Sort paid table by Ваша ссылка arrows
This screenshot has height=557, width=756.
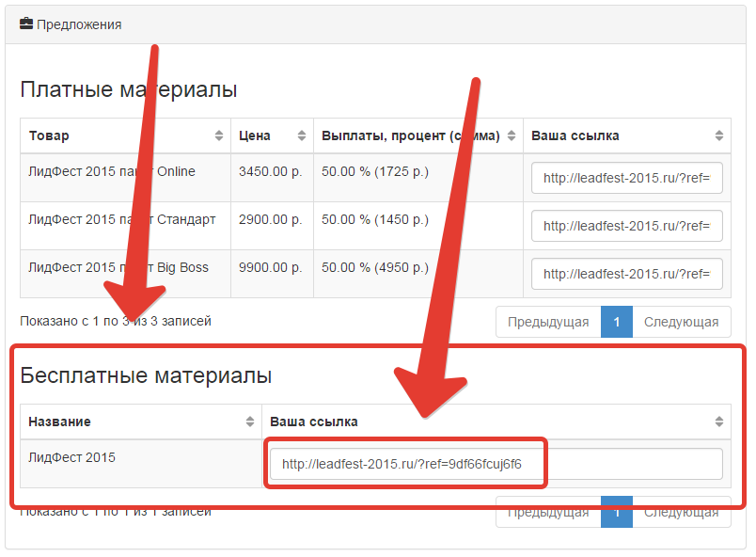tap(719, 135)
